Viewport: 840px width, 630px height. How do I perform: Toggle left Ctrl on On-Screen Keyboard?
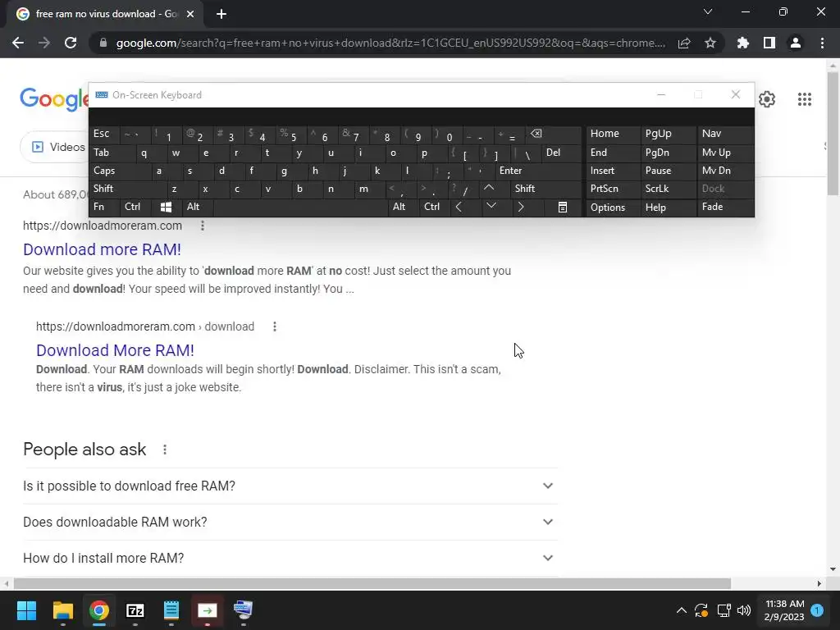pos(135,207)
